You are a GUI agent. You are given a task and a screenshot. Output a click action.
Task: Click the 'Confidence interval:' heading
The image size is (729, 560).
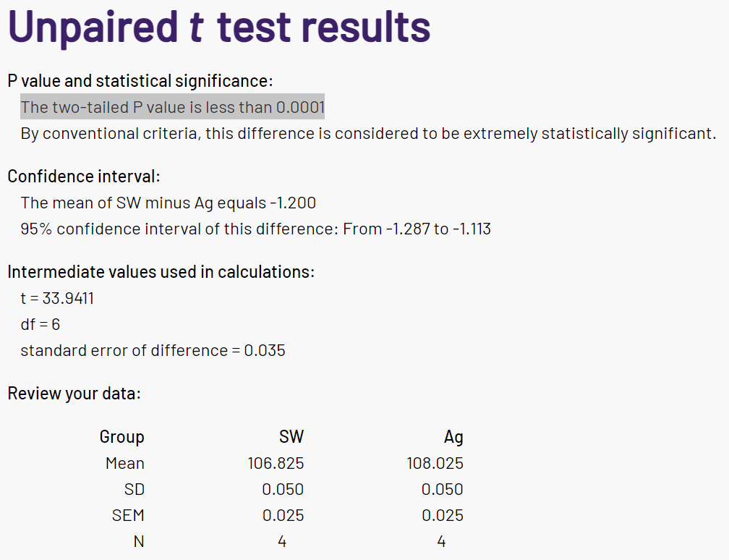[84, 177]
